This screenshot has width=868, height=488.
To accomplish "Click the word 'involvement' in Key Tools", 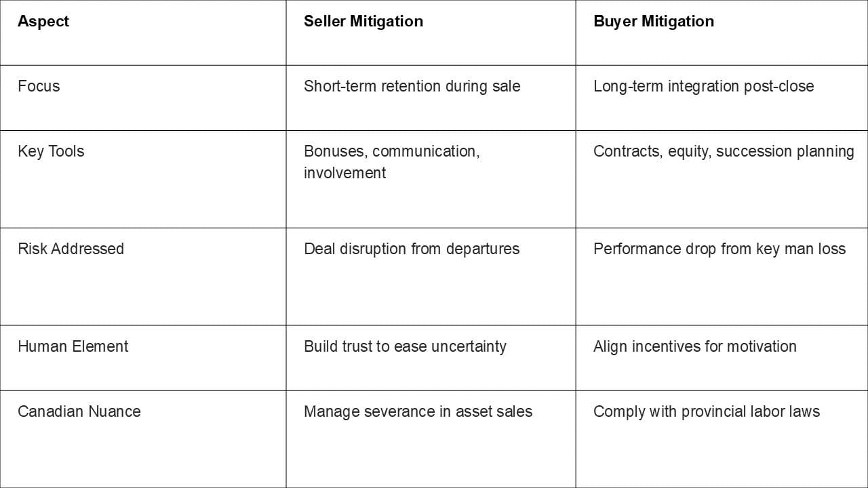I will tap(344, 173).
